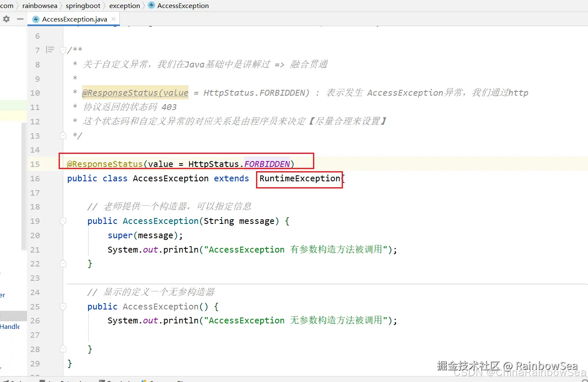Toggle rendered doc view icon at line 7
The image size is (588, 382).
pos(50,50)
